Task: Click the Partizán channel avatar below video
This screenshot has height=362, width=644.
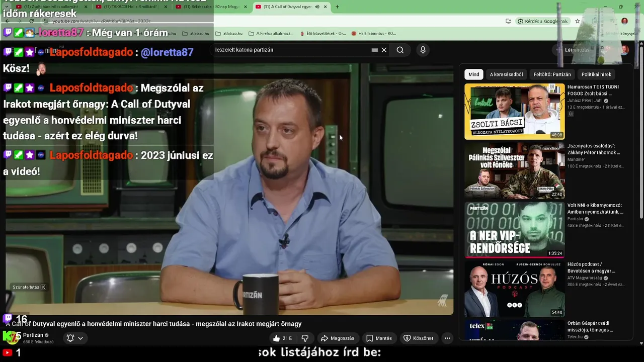Action: 12,337
